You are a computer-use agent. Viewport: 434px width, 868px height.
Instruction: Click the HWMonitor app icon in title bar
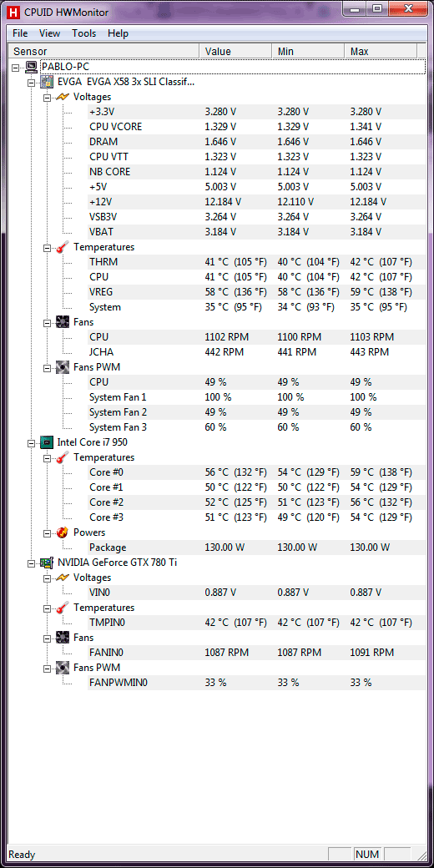coord(13,12)
